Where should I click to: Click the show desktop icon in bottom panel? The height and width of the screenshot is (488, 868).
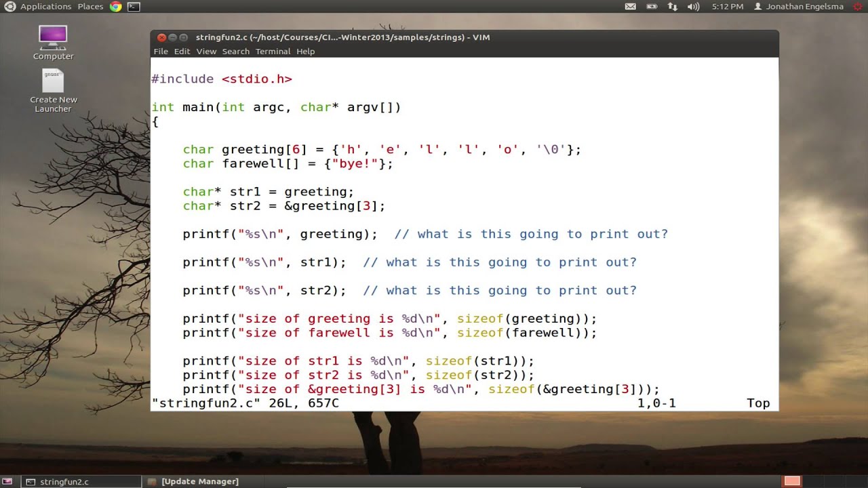click(x=8, y=482)
